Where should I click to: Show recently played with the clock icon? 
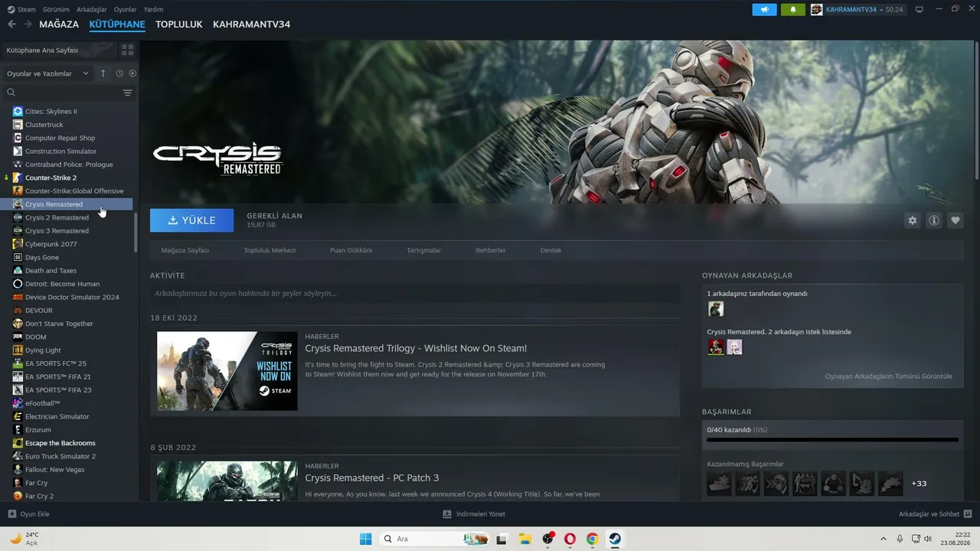point(119,73)
